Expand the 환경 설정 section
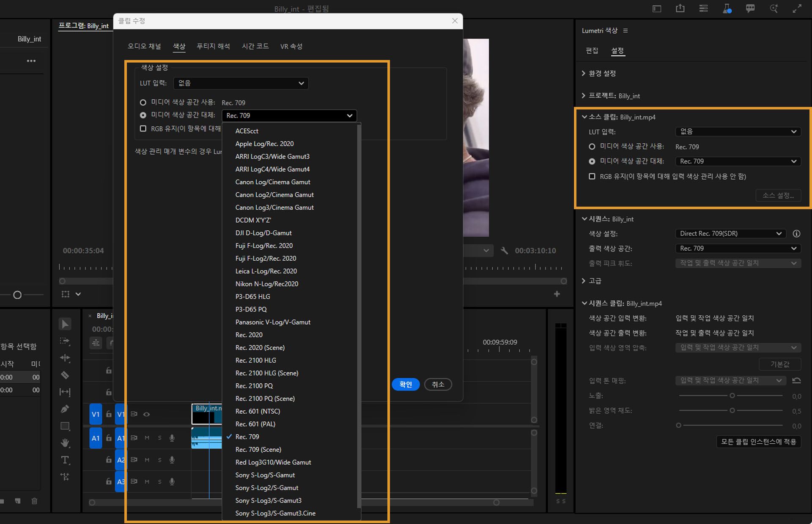This screenshot has width=812, height=524. 602,74
